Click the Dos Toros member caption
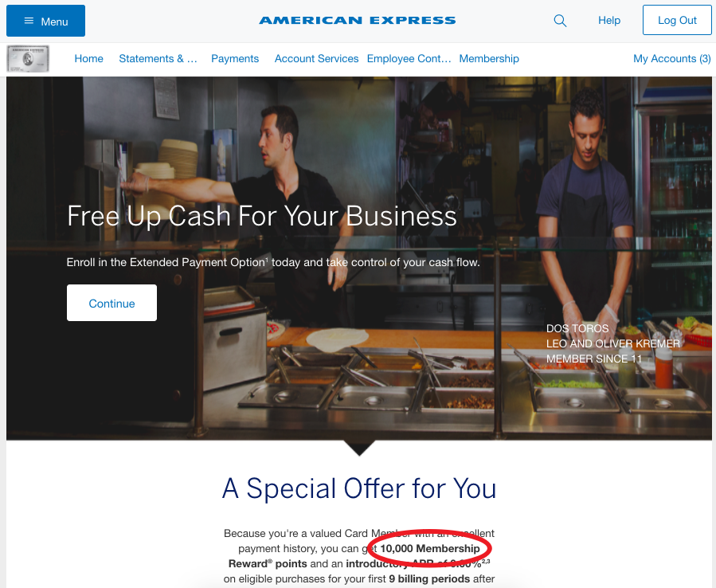This screenshot has height=588, width=716. 612,343
